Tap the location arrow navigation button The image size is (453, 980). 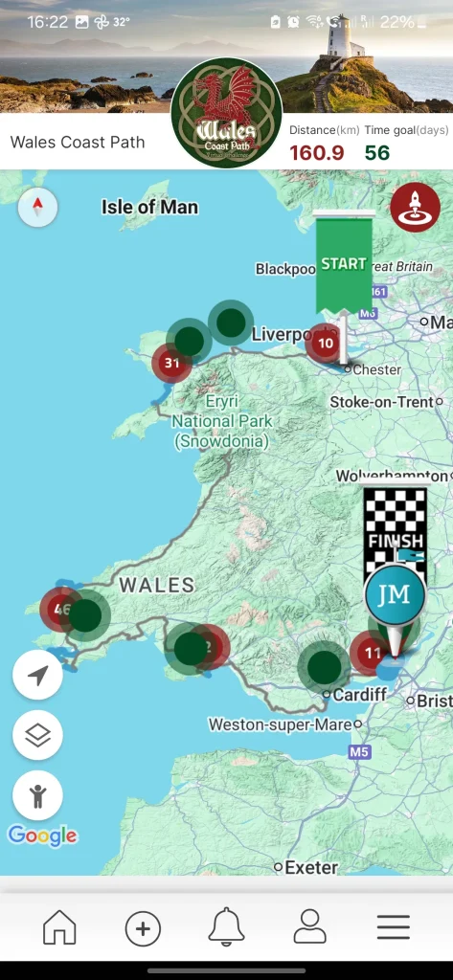(x=37, y=675)
